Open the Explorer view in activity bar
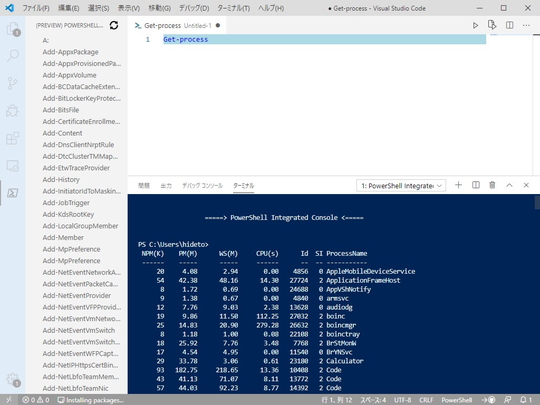Screen dimensions: 540x405 13,29
